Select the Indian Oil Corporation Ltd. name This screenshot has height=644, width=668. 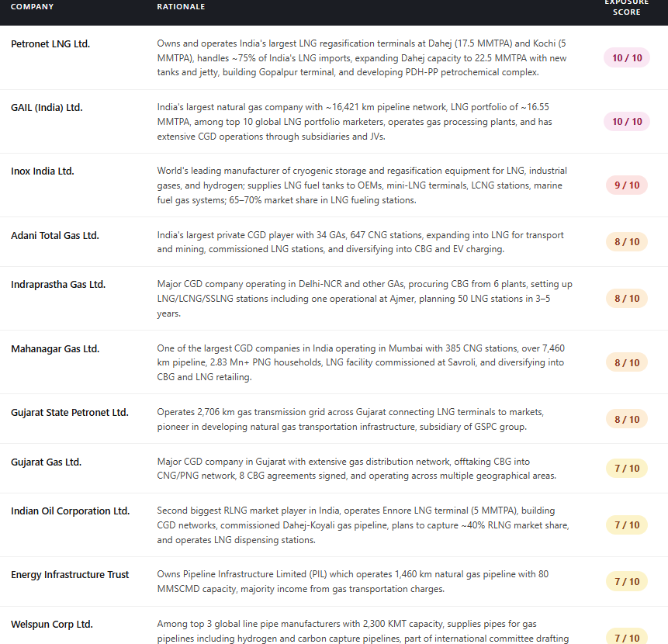click(x=70, y=511)
